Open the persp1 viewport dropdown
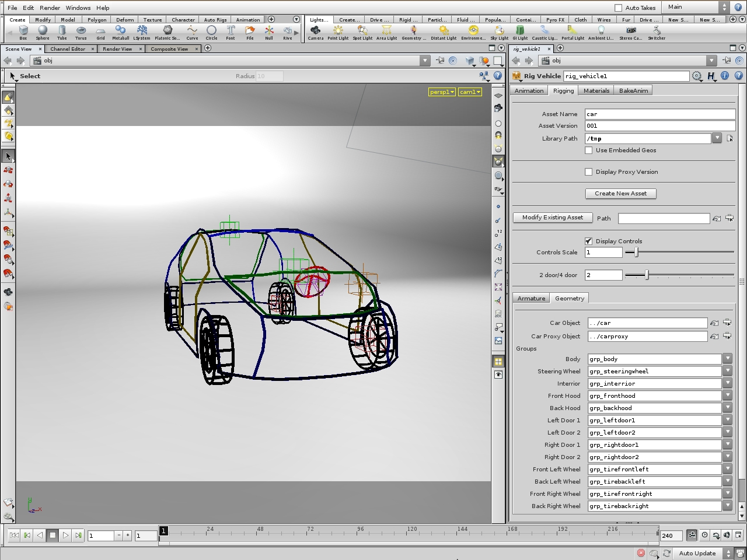 (441, 92)
